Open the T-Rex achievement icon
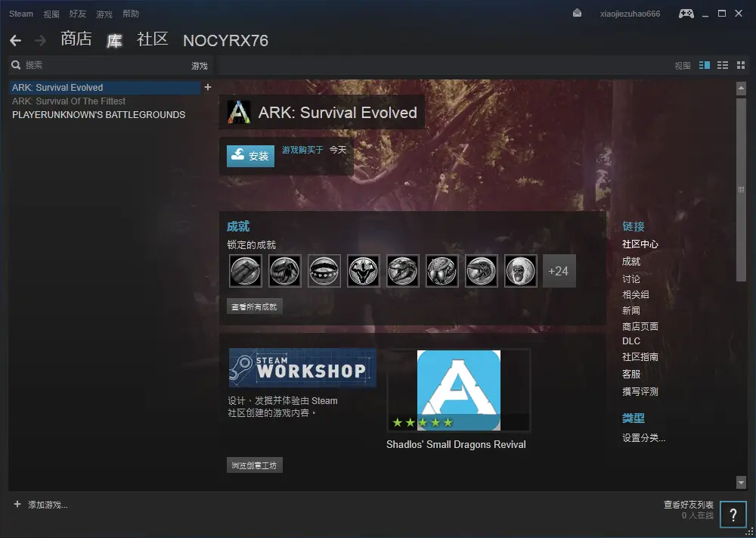756x538 pixels. [403, 271]
